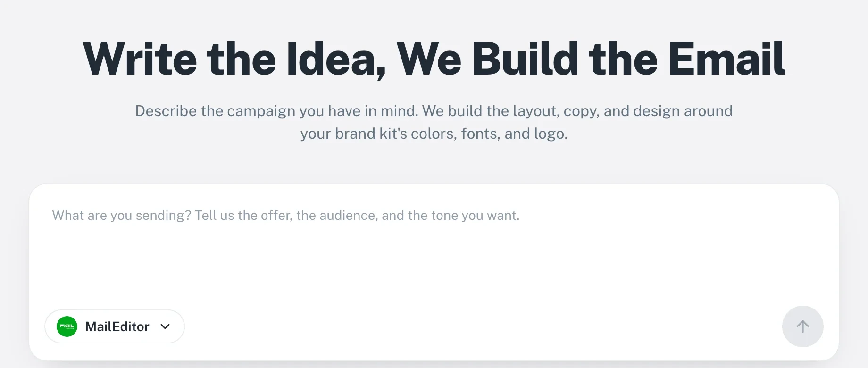This screenshot has width=868, height=368.
Task: Submit the prompt with the round arrow button
Action: coord(803,326)
